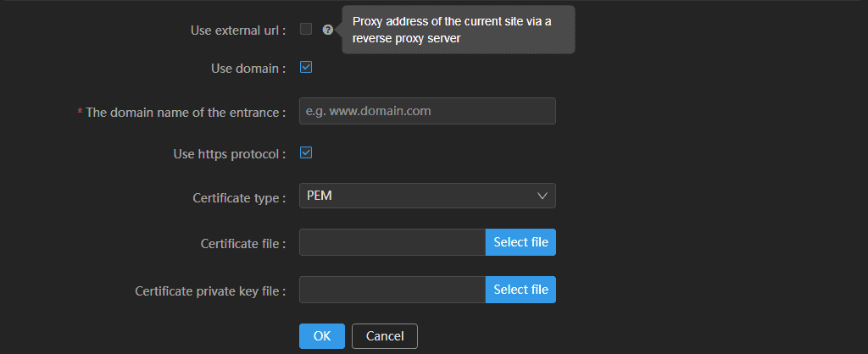Cancel the domain settings form

[385, 336]
